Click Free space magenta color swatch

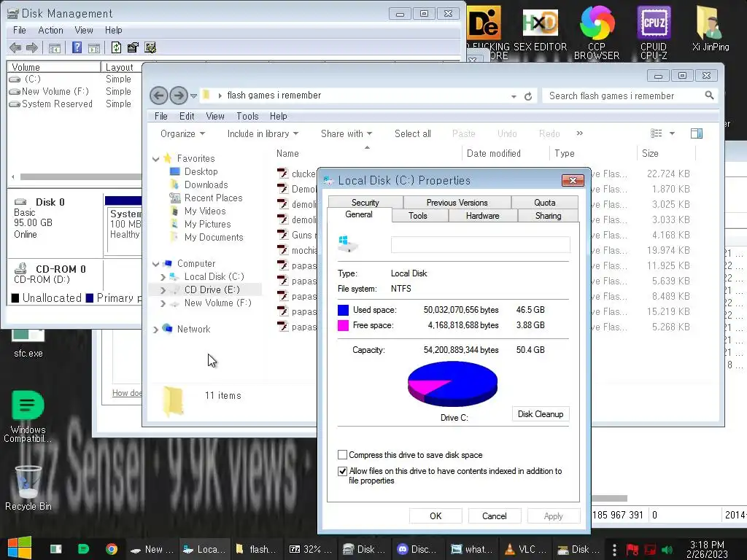pyautogui.click(x=343, y=325)
